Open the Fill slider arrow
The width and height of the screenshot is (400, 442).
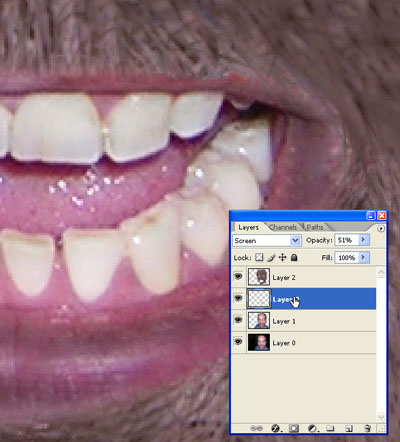coord(363,258)
